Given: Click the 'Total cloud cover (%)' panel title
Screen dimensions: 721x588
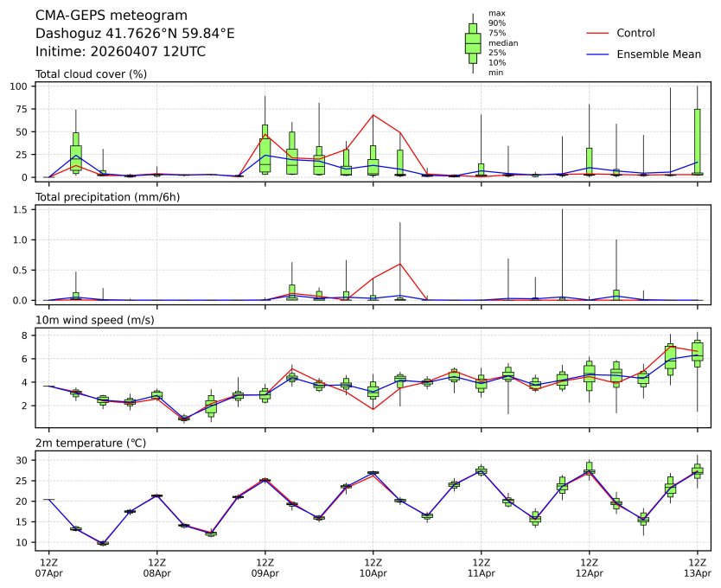Looking at the screenshot, I should [x=91, y=73].
